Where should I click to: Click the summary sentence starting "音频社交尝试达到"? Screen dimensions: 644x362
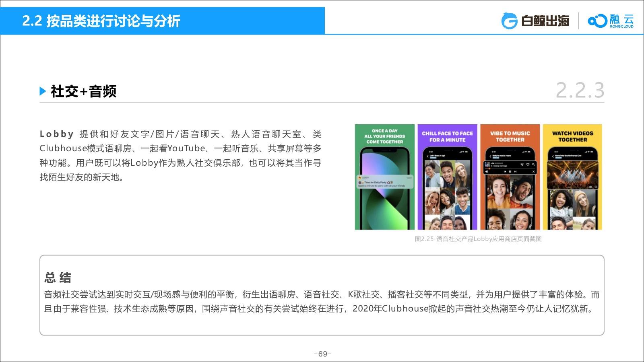point(322,302)
